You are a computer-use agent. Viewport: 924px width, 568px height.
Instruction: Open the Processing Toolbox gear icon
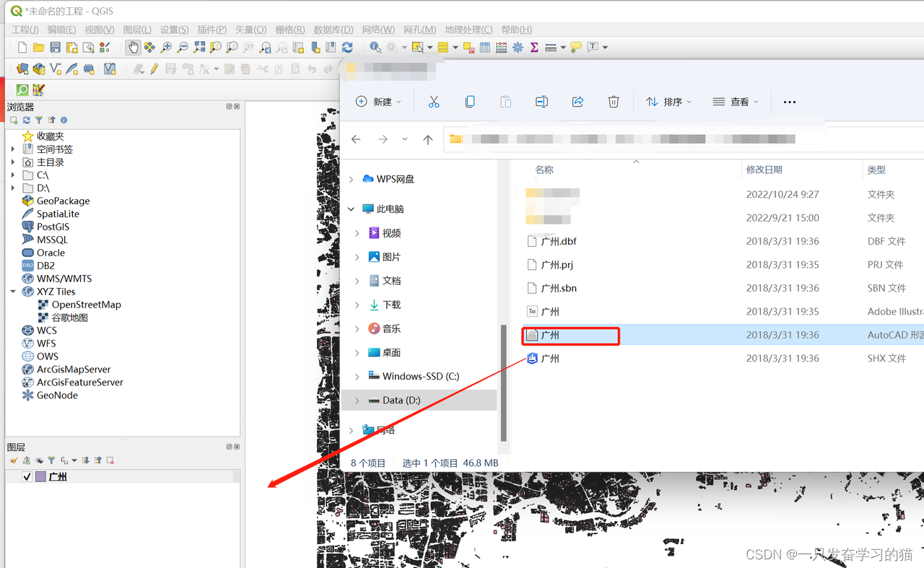(x=518, y=48)
